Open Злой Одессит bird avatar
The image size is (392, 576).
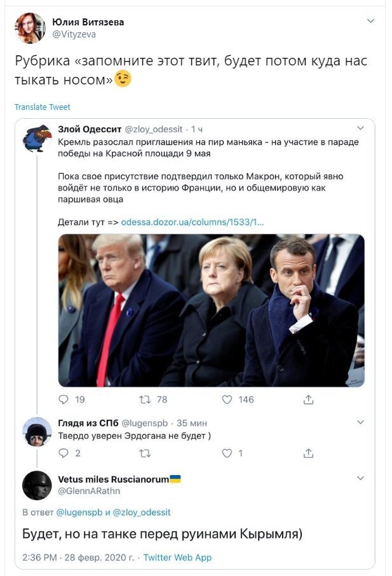[x=37, y=138]
